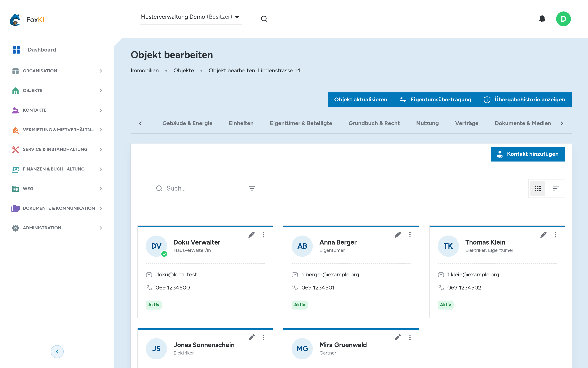Click the DV avatar of Doku Verwalter
The height and width of the screenshot is (368, 588).
click(156, 246)
